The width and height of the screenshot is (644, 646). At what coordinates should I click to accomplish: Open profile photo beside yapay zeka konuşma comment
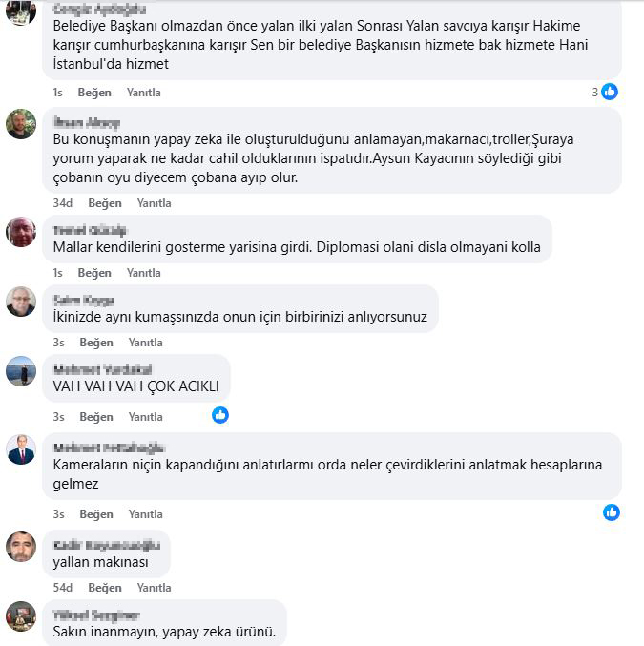(x=21, y=124)
